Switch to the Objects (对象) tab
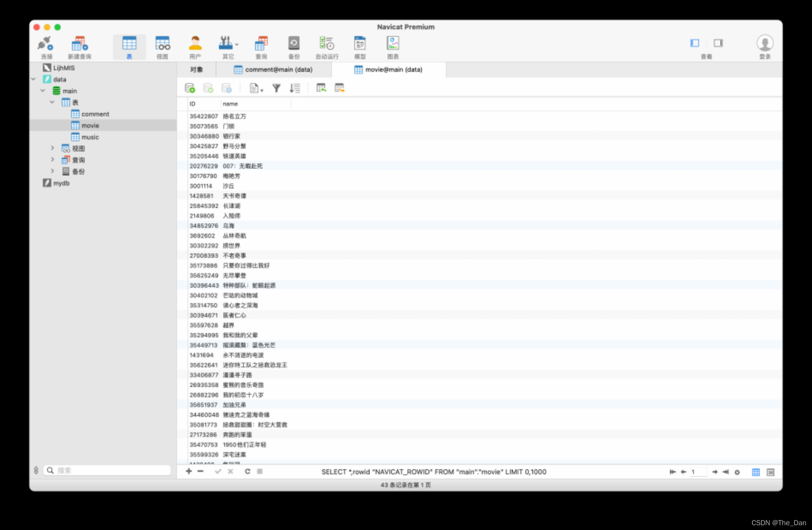 (x=196, y=70)
